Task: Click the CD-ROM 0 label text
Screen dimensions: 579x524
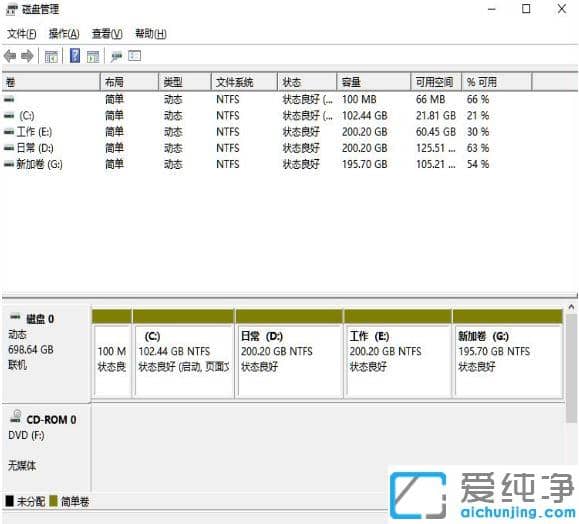Action: [51, 420]
